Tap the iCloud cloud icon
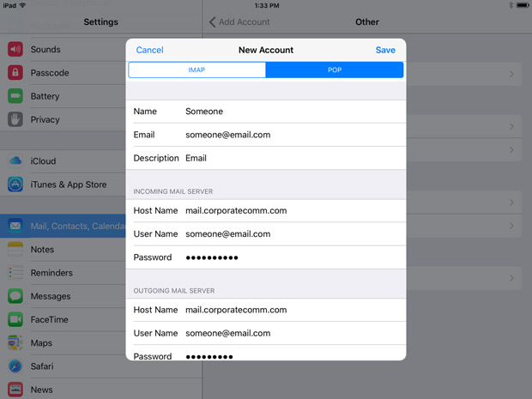Image resolution: width=532 pixels, height=399 pixels. [x=15, y=160]
